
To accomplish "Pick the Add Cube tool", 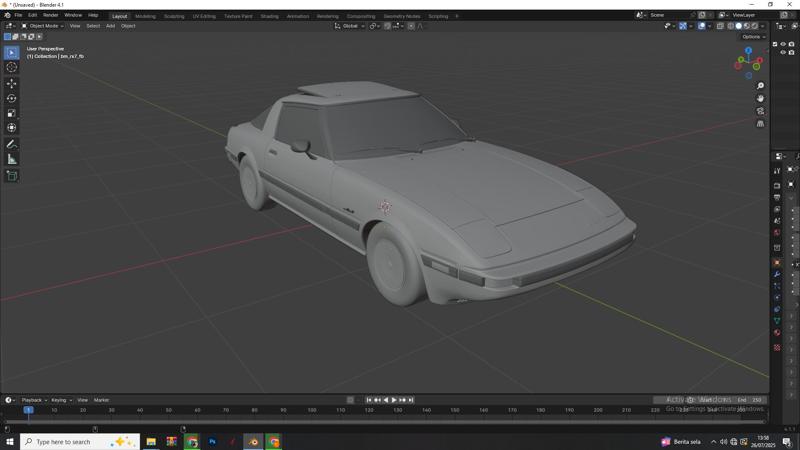I will pyautogui.click(x=12, y=176).
